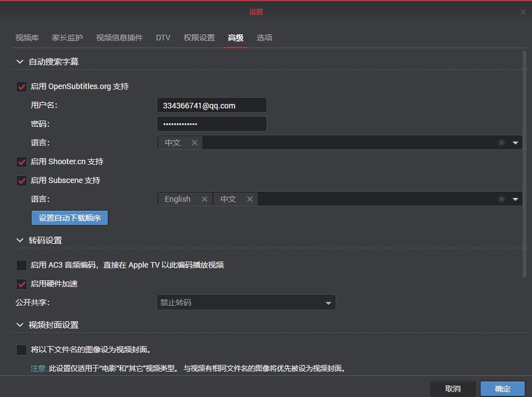Open the OpenSubtitles 语言 dropdown list
Image resolution: width=532 pixels, height=397 pixels.
[x=515, y=142]
